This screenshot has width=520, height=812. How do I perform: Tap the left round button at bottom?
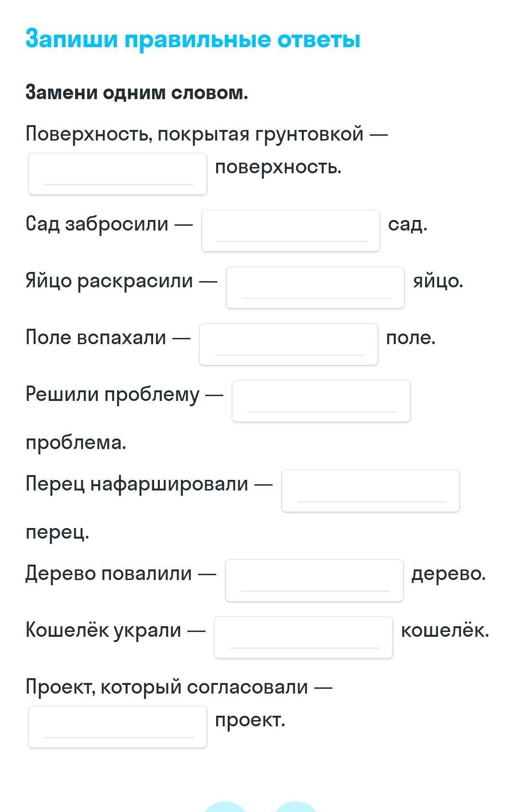coord(225,807)
